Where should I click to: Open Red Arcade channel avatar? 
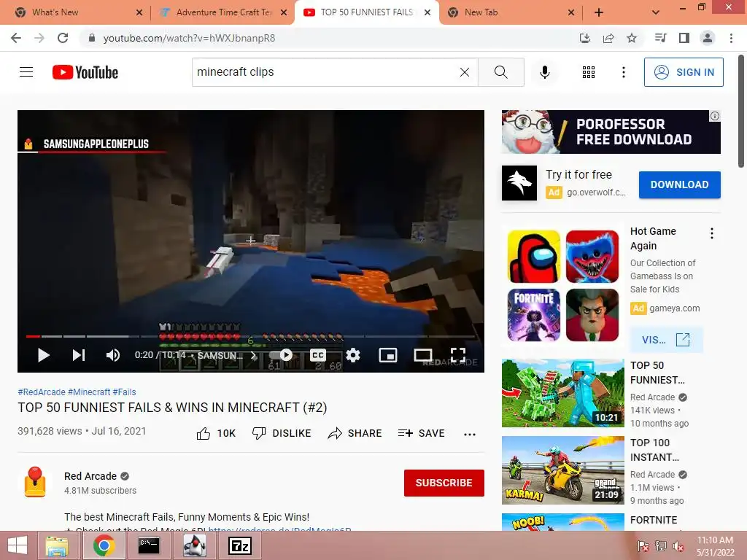35,483
